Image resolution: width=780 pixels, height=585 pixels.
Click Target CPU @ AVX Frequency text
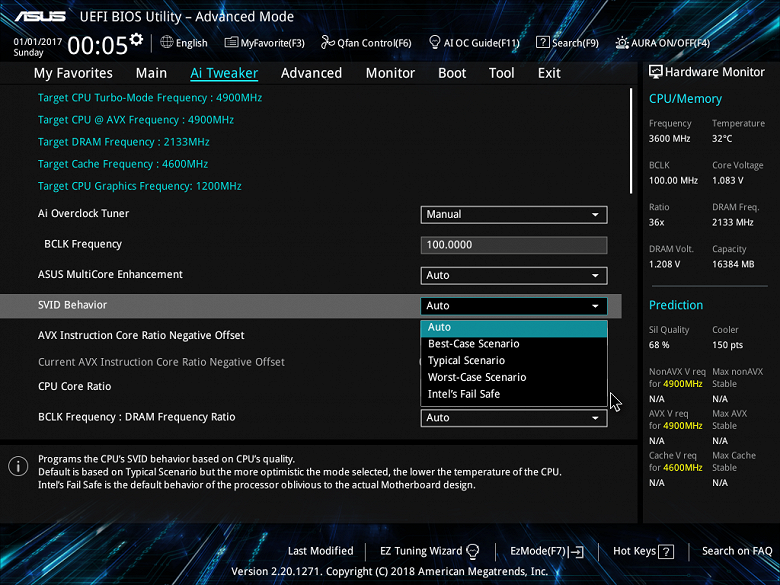136,120
